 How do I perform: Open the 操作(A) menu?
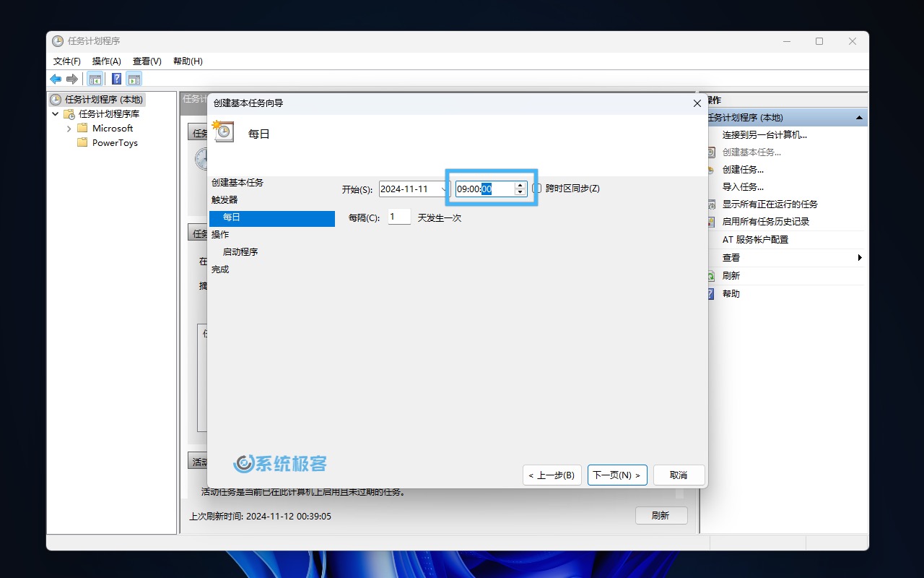coord(107,61)
